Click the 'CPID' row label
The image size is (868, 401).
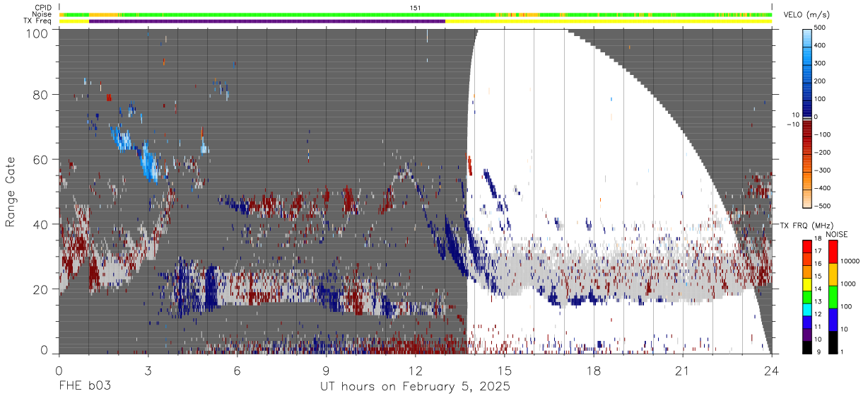pyautogui.click(x=42, y=7)
